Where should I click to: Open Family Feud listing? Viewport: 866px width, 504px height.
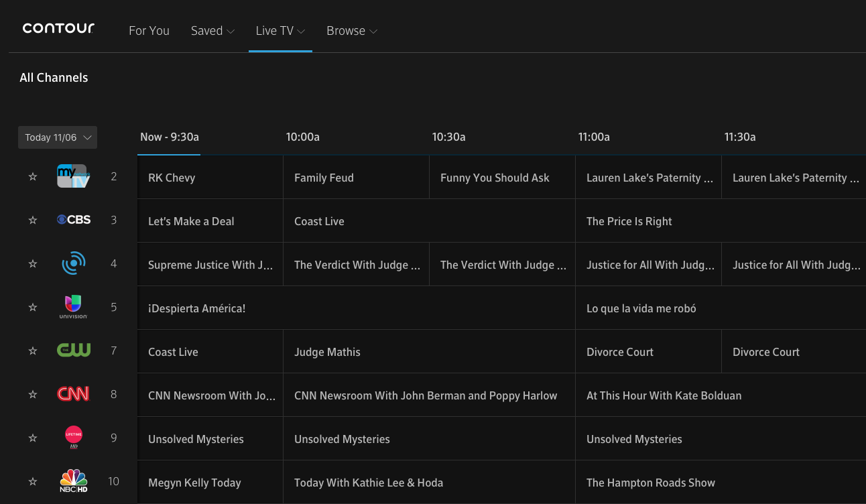click(x=357, y=178)
